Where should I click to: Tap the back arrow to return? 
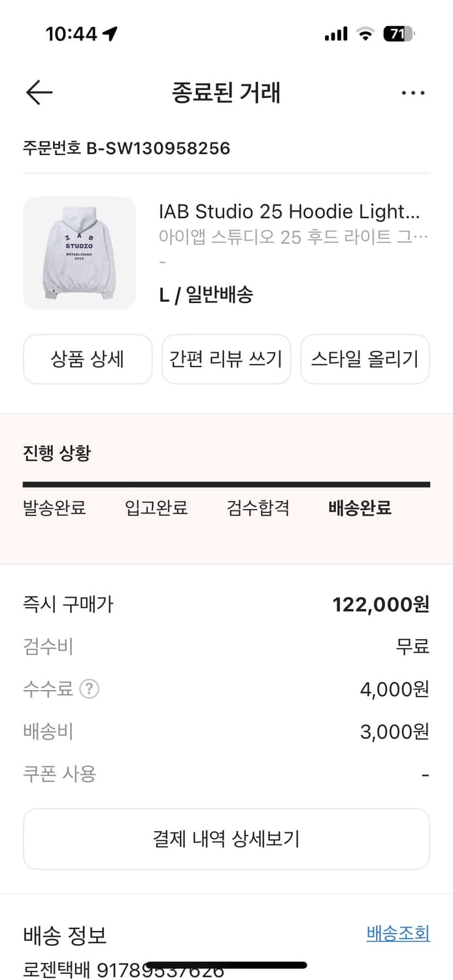tap(39, 92)
